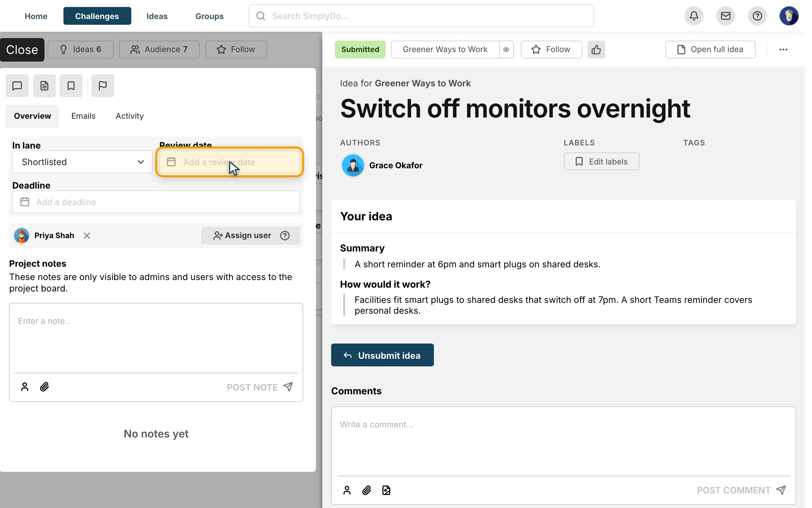Screen dimensions: 812x508
Task: Click the document icon in panel toolbar
Action: [44, 86]
